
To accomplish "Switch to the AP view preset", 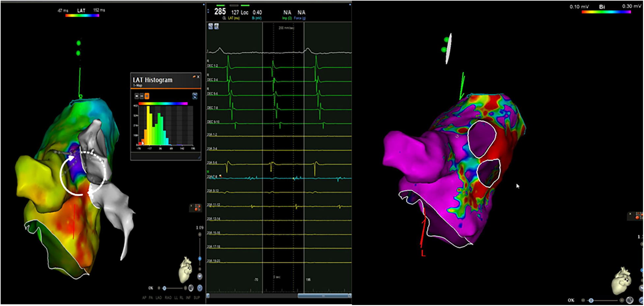I will [x=144, y=298].
